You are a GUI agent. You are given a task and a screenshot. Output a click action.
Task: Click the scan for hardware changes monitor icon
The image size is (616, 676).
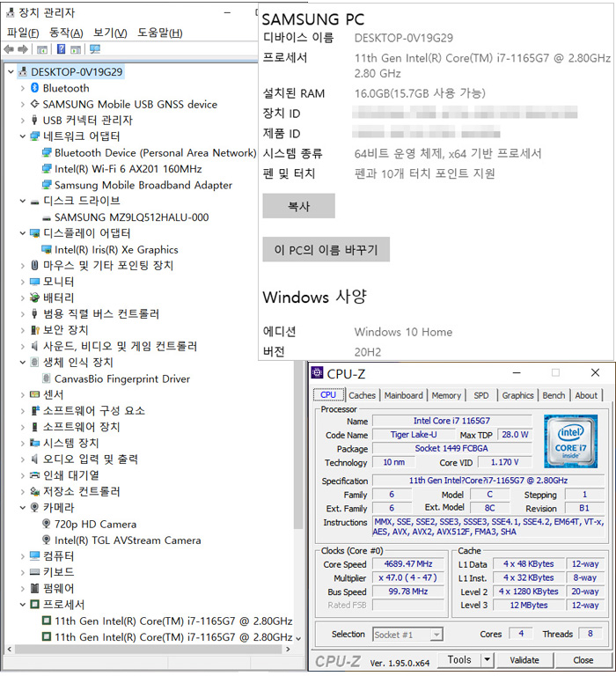point(95,49)
